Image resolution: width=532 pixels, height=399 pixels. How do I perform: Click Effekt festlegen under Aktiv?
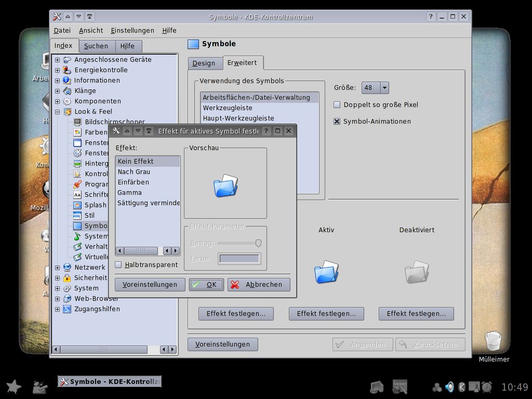pyautogui.click(x=326, y=314)
